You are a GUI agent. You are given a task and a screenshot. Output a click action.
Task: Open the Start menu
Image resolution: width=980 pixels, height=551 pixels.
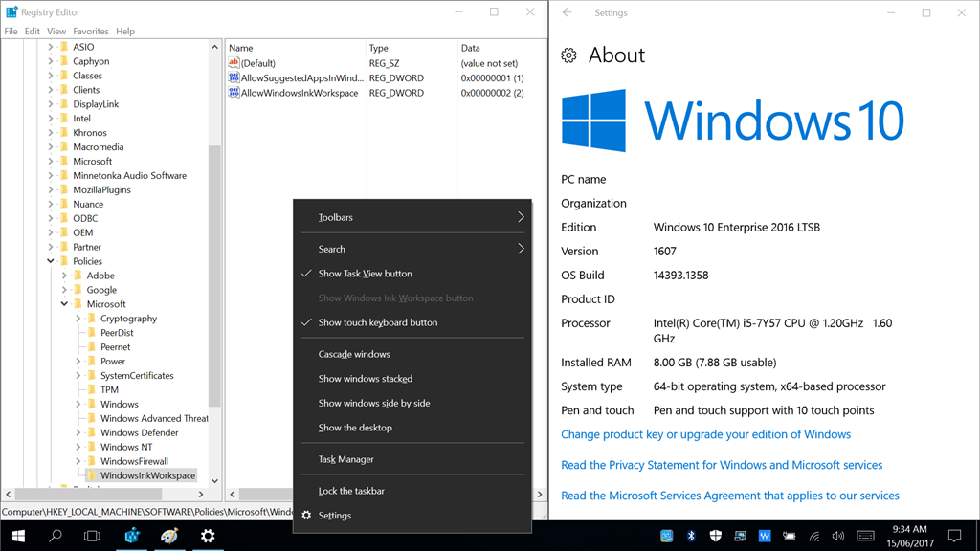pos(18,536)
